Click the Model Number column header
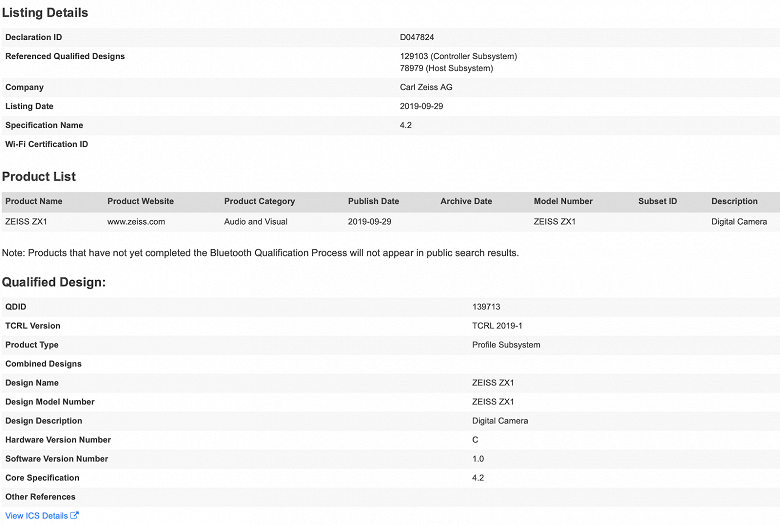This screenshot has width=780, height=525. click(563, 201)
